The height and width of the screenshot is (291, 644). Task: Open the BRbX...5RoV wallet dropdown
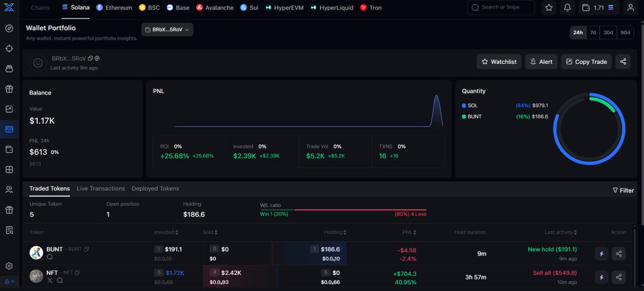[x=167, y=30]
